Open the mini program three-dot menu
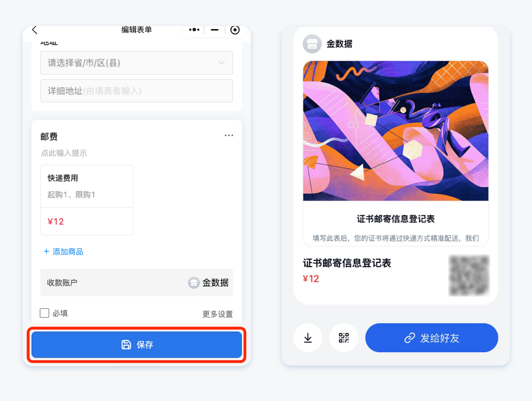532x401 pixels. (194, 30)
